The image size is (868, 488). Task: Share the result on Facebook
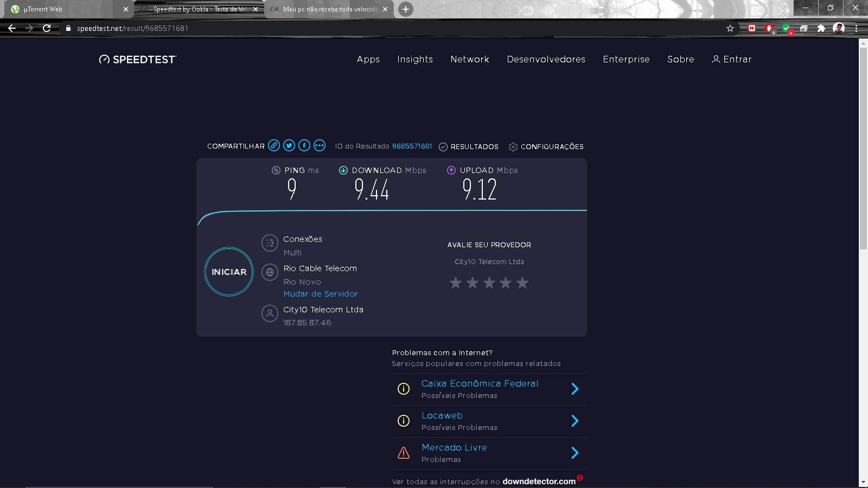tap(304, 145)
